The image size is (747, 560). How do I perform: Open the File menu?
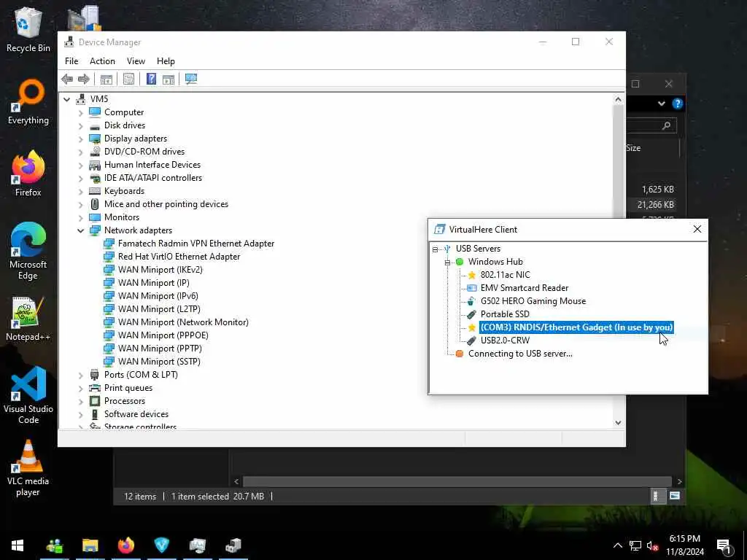[x=71, y=61]
